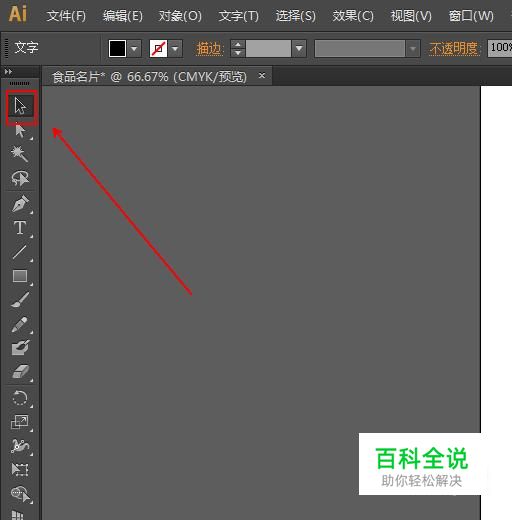512x520 pixels.
Task: Select the Selection tool (black arrow)
Action: (20, 106)
